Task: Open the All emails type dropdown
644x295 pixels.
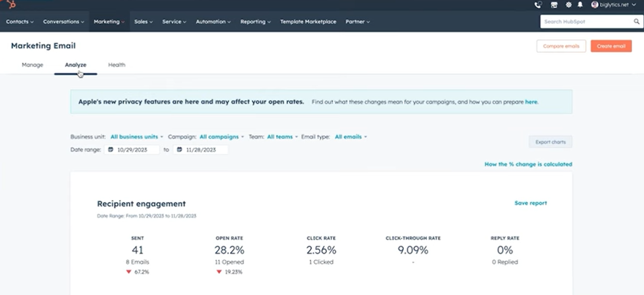Action: [x=351, y=137]
